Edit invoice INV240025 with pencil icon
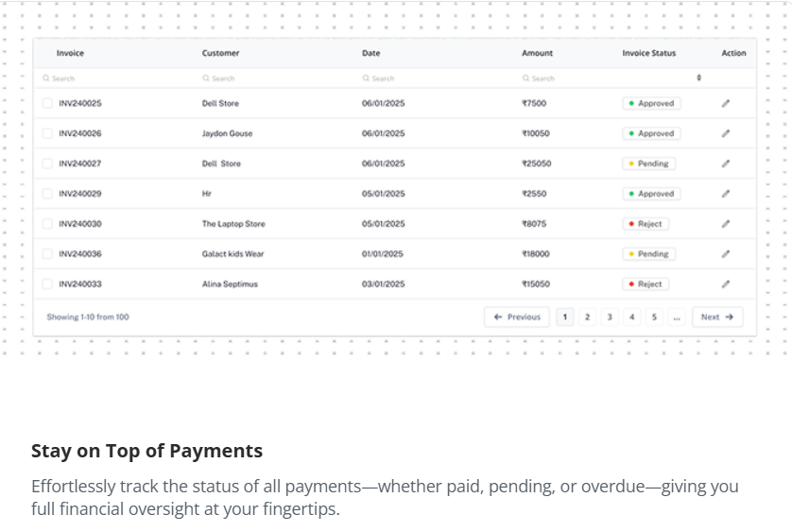The height and width of the screenshot is (532, 792). point(725,103)
